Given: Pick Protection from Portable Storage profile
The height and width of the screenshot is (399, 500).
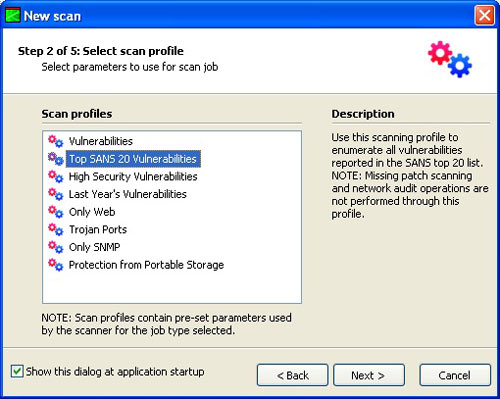Looking at the screenshot, I should [x=146, y=265].
